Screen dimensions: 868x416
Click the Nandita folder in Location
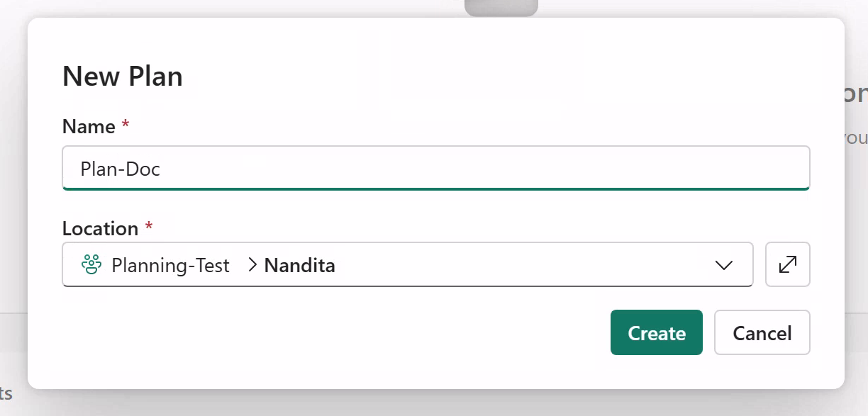point(299,266)
